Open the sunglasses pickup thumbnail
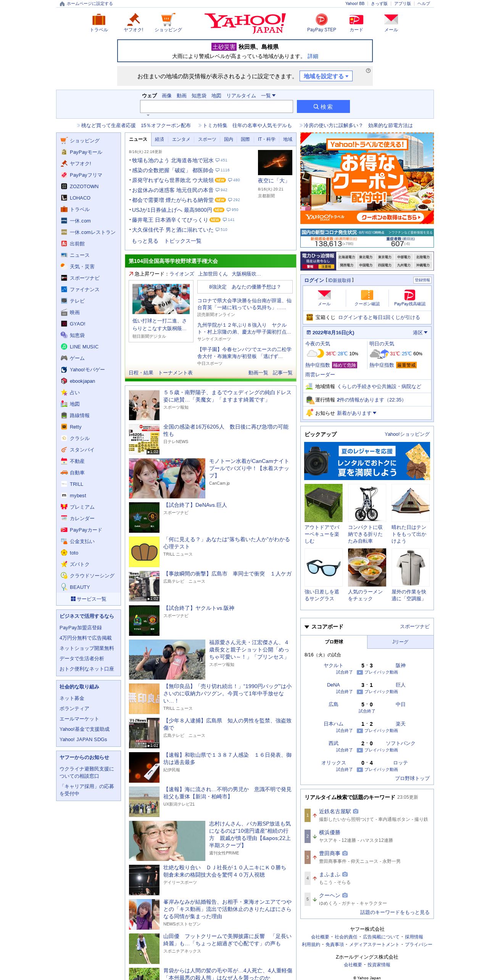 coord(323,567)
